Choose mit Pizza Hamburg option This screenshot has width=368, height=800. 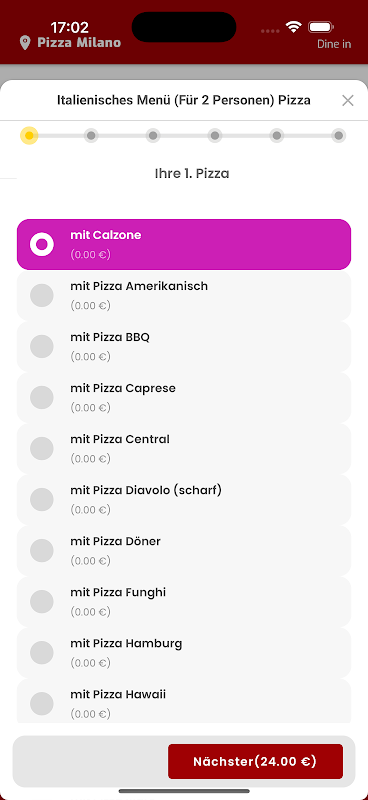tap(184, 653)
